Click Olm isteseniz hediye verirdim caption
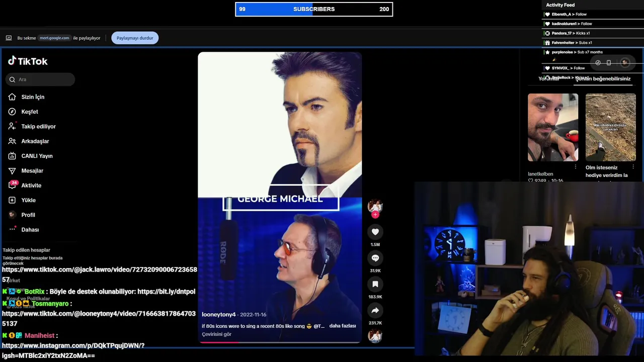This screenshot has height=362, width=644. (607, 171)
